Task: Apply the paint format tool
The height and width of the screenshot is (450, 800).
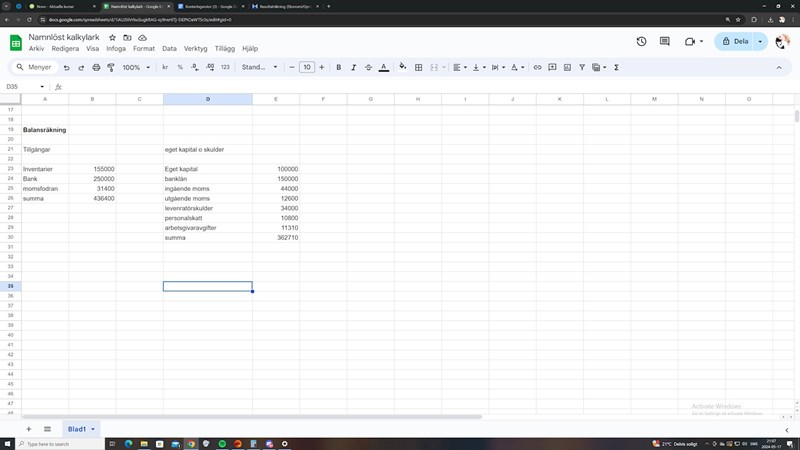Action: tap(111, 68)
